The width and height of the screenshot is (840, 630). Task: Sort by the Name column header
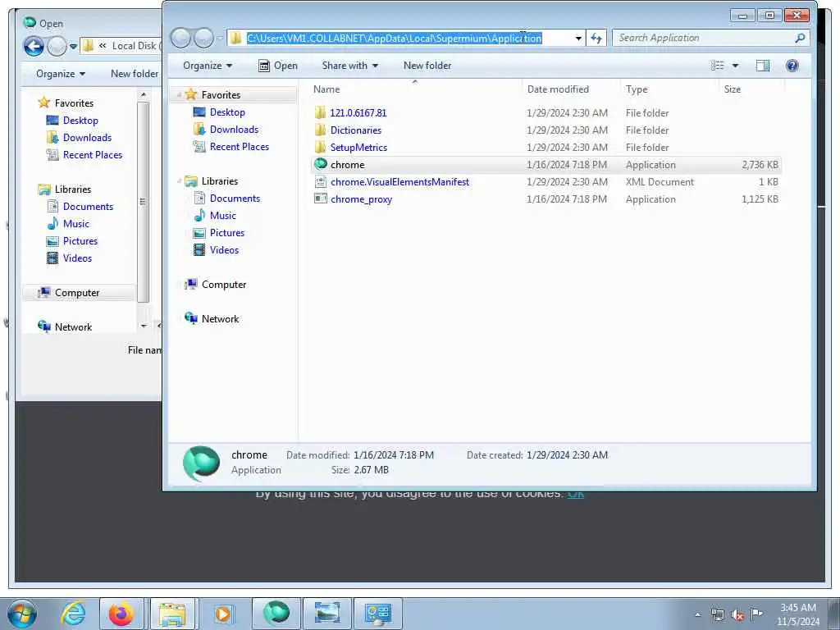[415, 89]
